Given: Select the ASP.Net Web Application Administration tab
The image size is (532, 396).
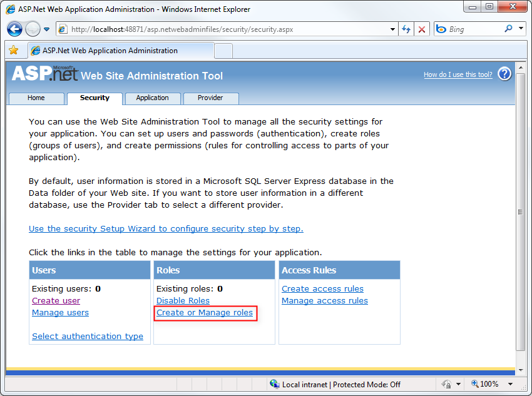Looking at the screenshot, I should (x=121, y=51).
